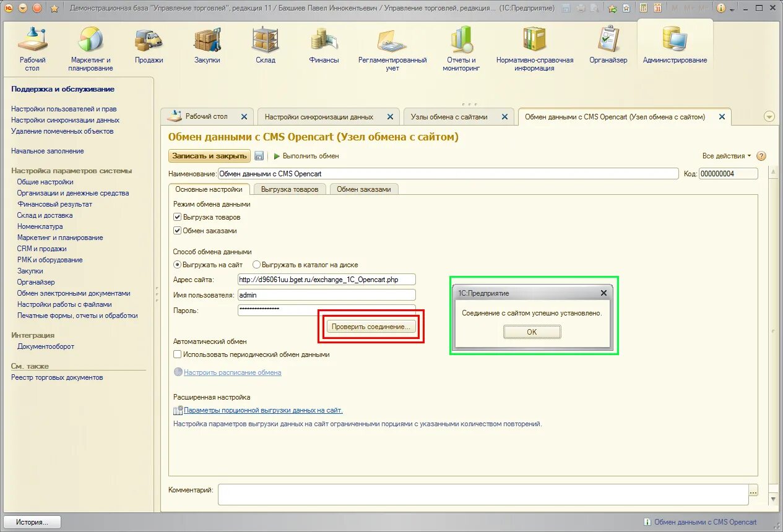The height and width of the screenshot is (532, 783).
Task: Confirm the connection message with OK
Action: pyautogui.click(x=532, y=332)
